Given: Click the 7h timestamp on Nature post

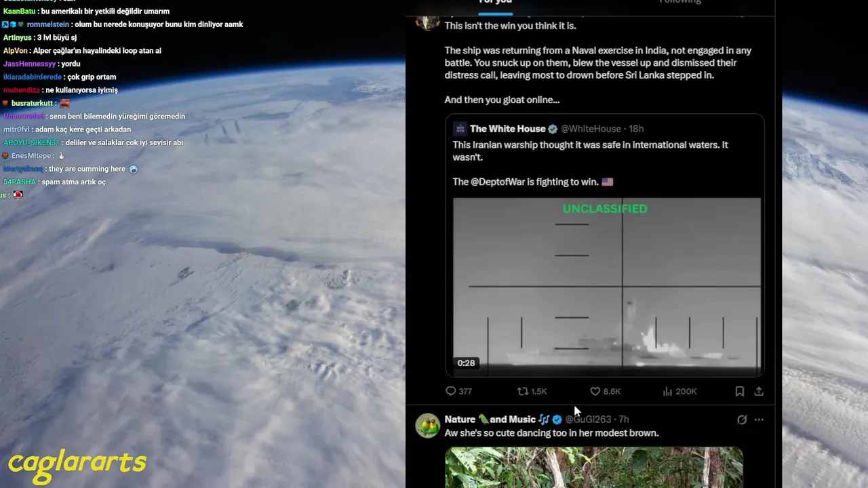Looking at the screenshot, I should 624,420.
